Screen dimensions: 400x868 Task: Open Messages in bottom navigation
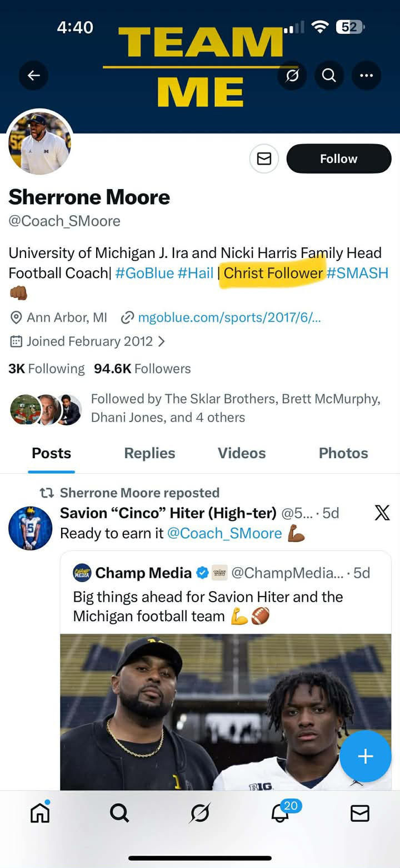pyautogui.click(x=360, y=813)
